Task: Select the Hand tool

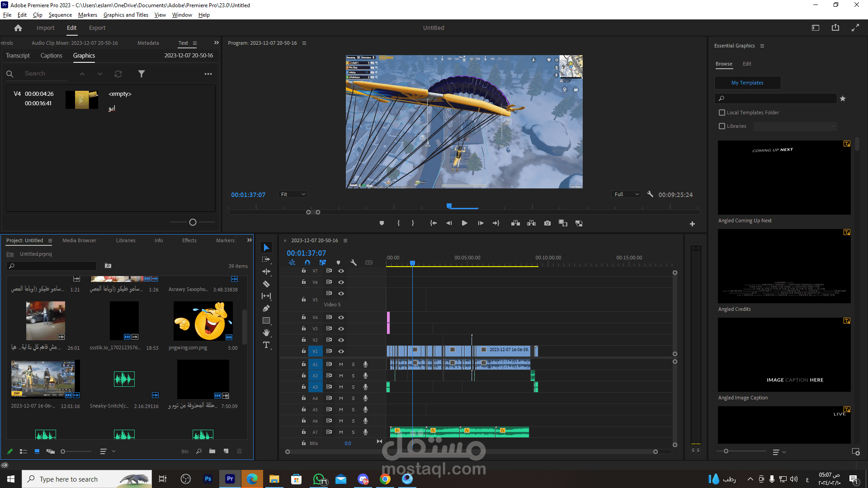Action: coord(266,333)
